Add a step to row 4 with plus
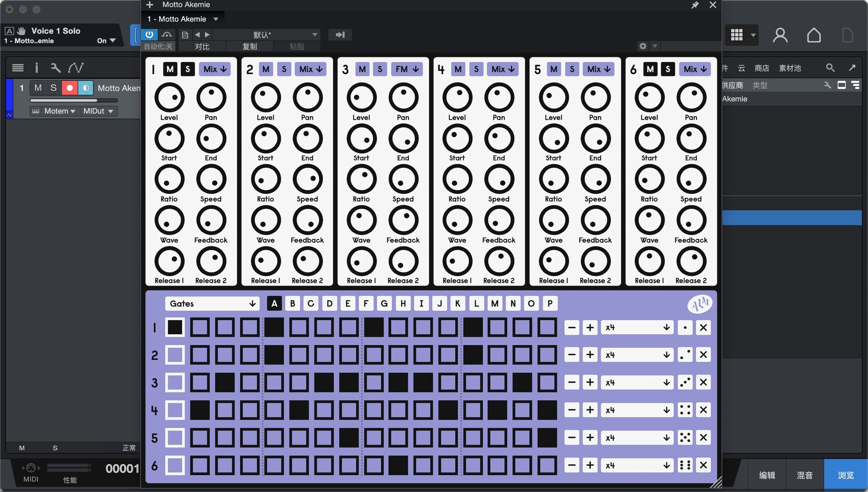 click(590, 410)
